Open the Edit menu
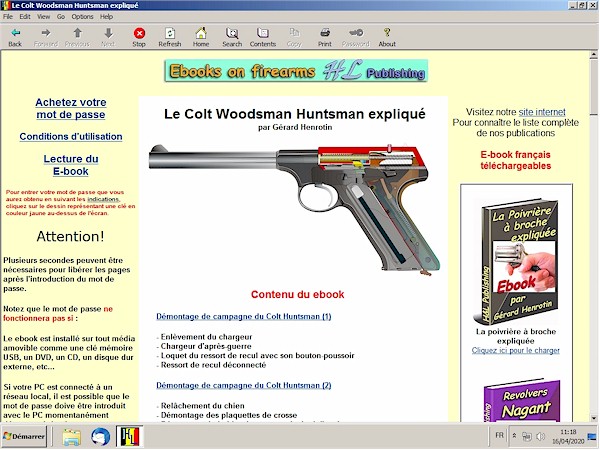The width and height of the screenshot is (600, 450). click(x=25, y=16)
